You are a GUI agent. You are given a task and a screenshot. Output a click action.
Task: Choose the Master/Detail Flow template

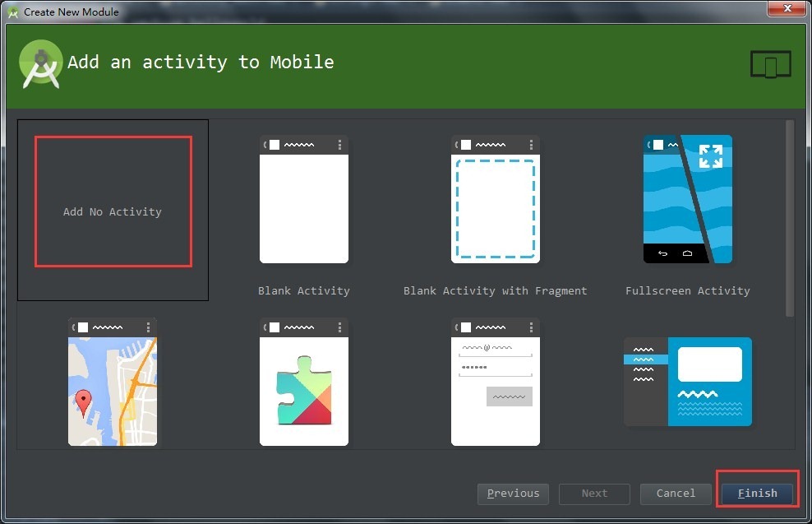click(688, 382)
